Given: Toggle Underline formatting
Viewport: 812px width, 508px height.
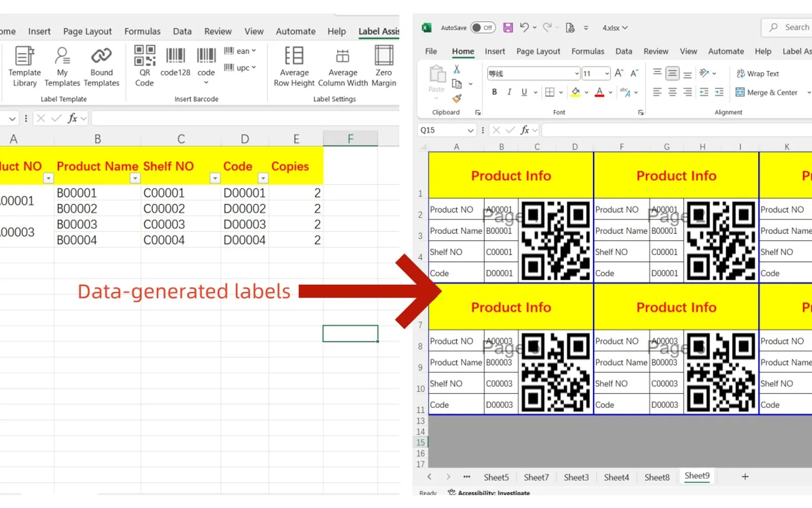Looking at the screenshot, I should [524, 92].
